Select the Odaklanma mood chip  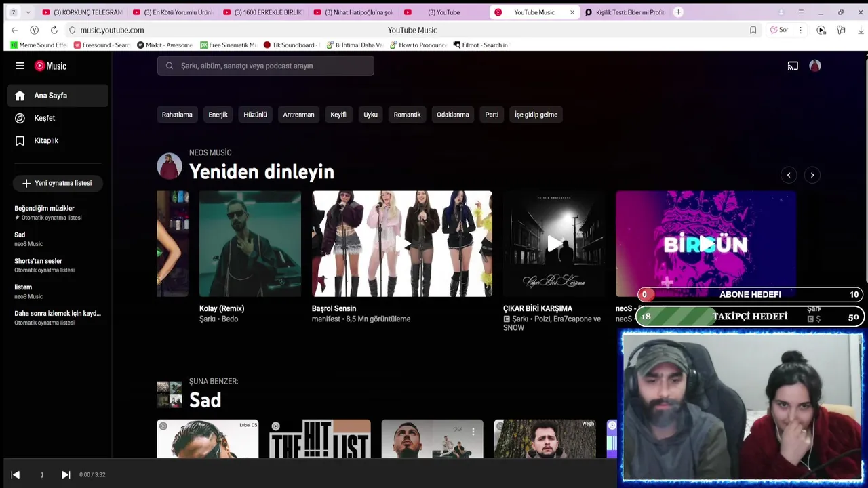[452, 115]
